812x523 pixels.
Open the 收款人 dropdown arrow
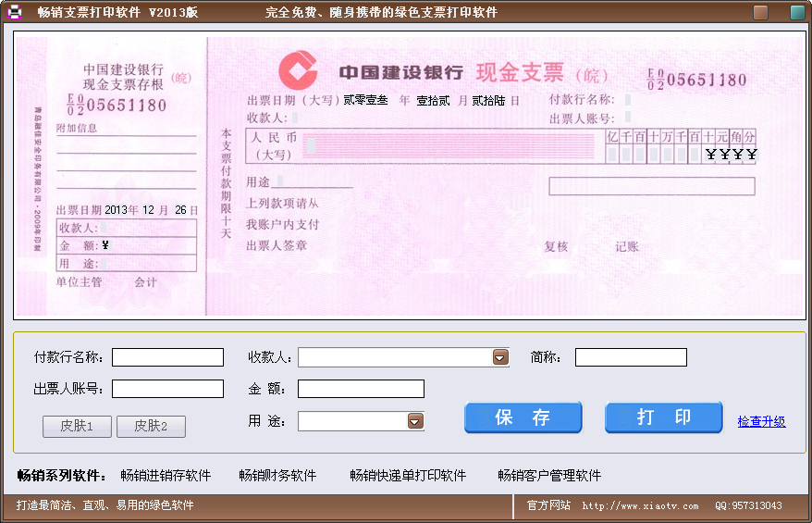point(500,357)
